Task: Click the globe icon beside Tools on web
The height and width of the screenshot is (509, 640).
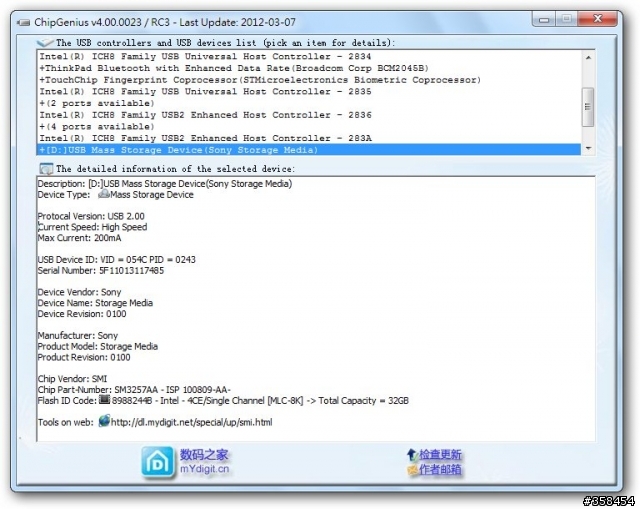Action: 104,420
